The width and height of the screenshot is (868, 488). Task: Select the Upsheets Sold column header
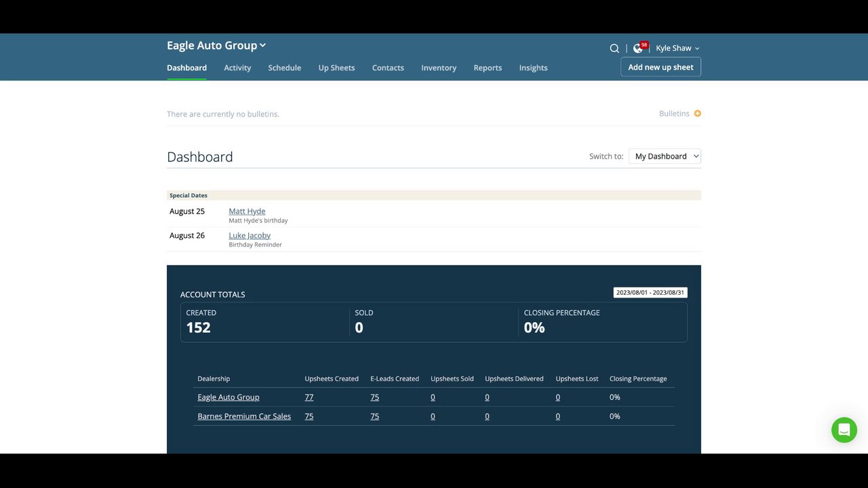[452, 379]
